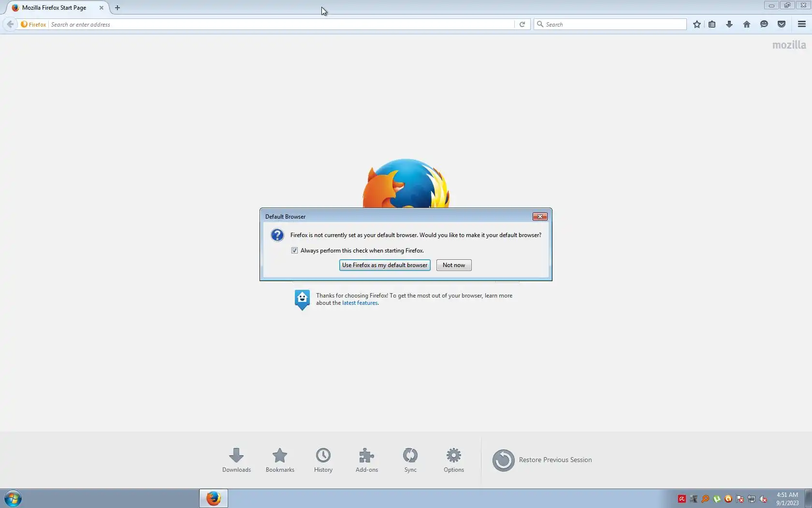
Task: Focus the address bar field
Action: 282,24
